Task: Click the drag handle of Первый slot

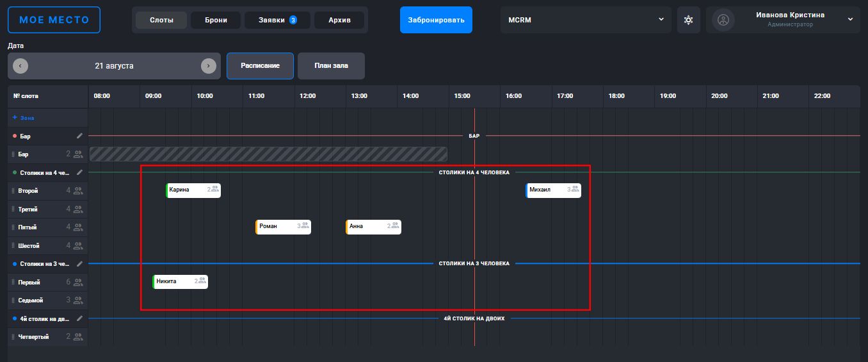Action: [x=13, y=283]
